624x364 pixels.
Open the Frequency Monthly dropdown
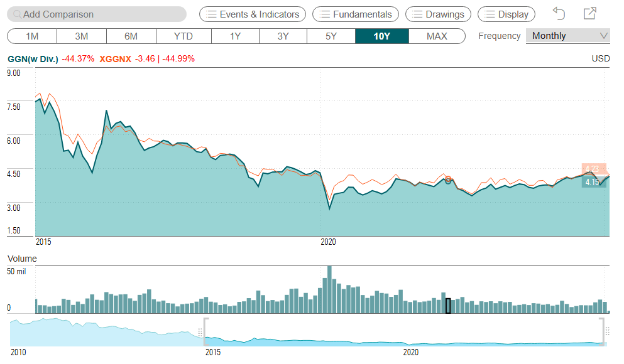(567, 36)
